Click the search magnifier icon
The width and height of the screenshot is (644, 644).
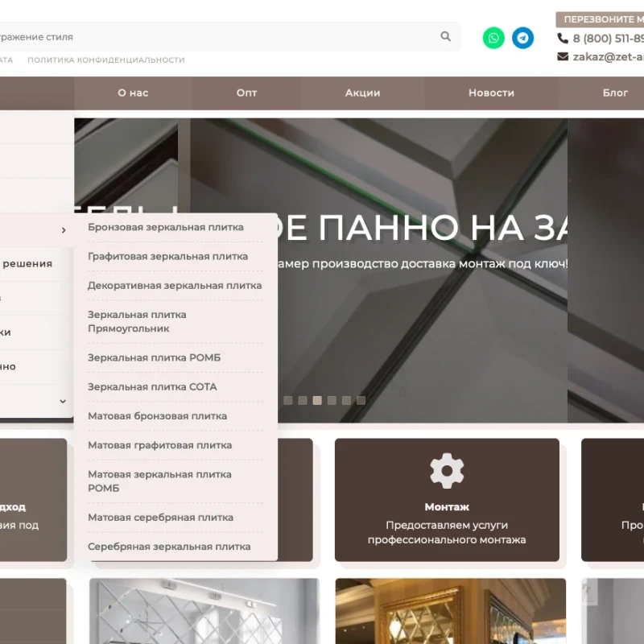[445, 36]
